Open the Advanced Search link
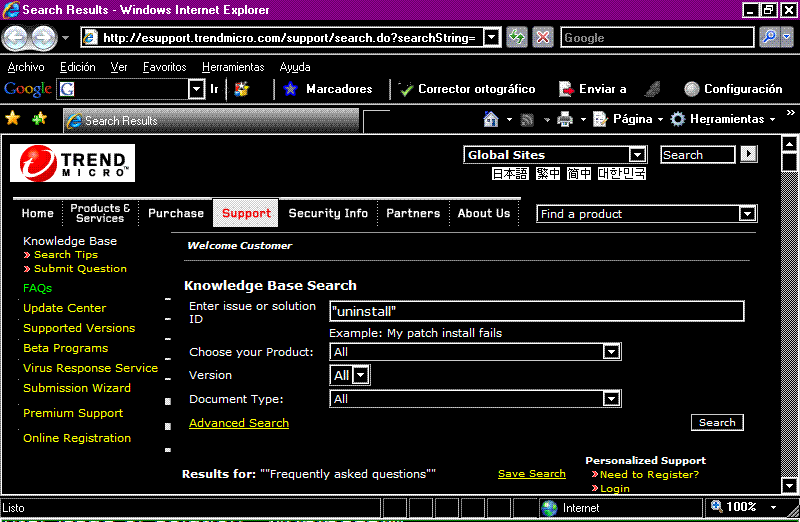The width and height of the screenshot is (800, 522). pyautogui.click(x=239, y=423)
